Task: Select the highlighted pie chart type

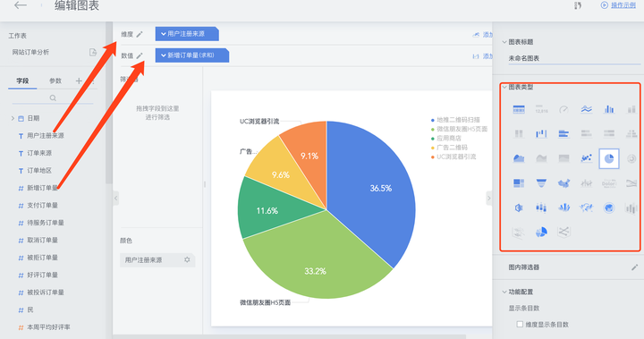Action: point(609,158)
